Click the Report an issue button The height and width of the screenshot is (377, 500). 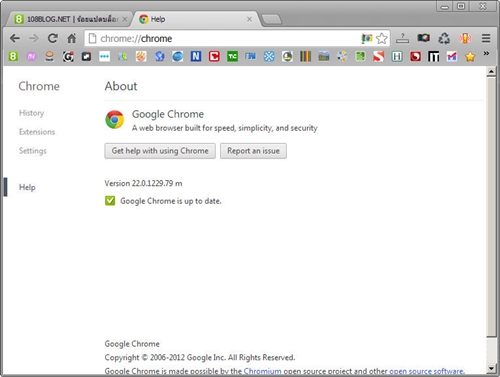click(x=253, y=151)
